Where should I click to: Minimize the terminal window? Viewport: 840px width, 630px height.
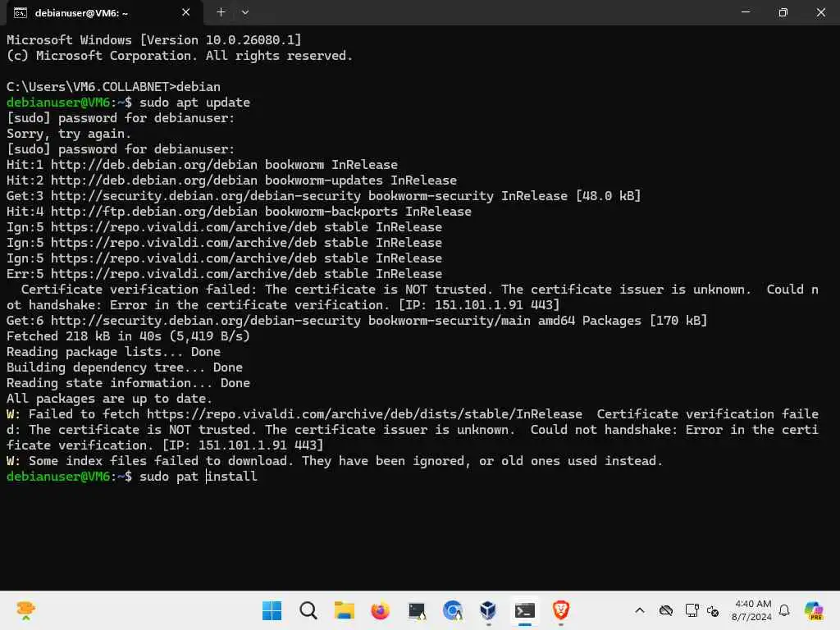(745, 12)
